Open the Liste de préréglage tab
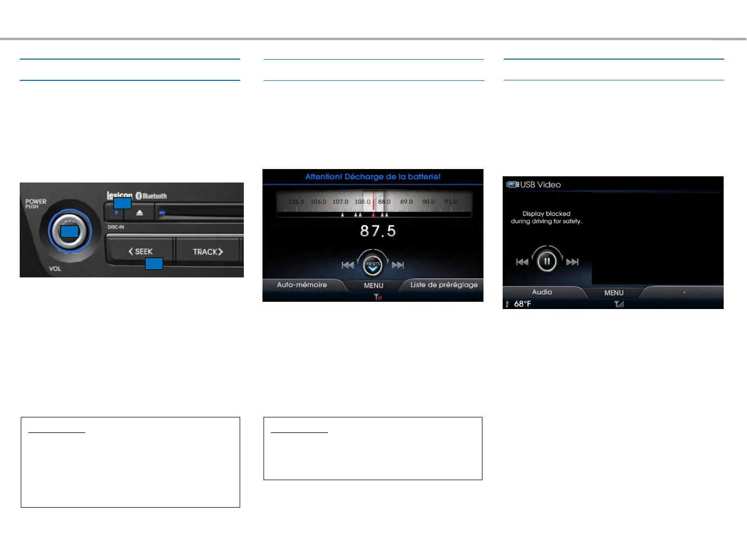 point(443,285)
